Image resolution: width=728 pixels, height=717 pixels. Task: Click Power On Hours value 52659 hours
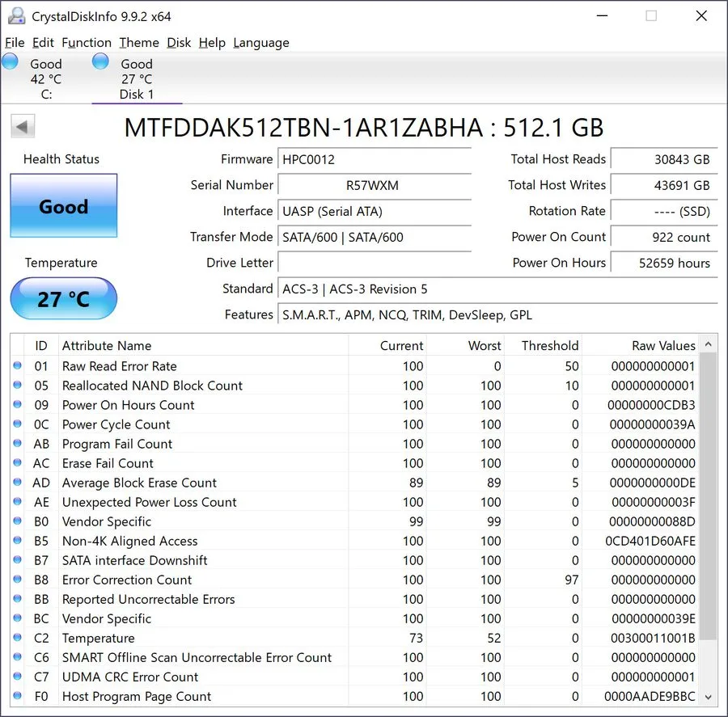click(x=664, y=264)
